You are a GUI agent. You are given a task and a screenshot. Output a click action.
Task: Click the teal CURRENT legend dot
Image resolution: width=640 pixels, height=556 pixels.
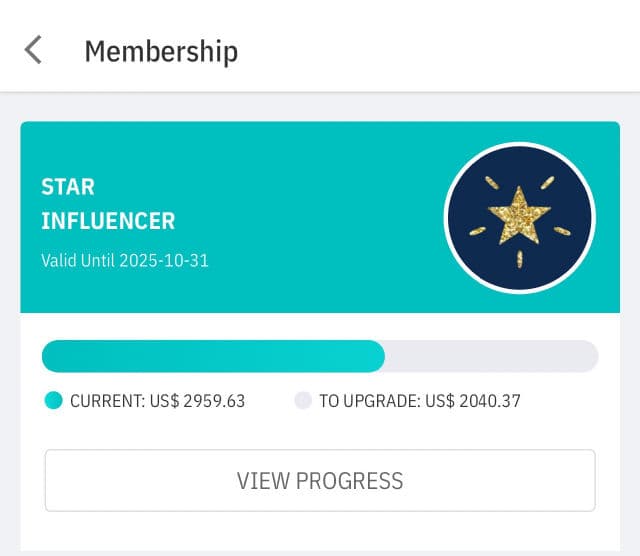[54, 401]
